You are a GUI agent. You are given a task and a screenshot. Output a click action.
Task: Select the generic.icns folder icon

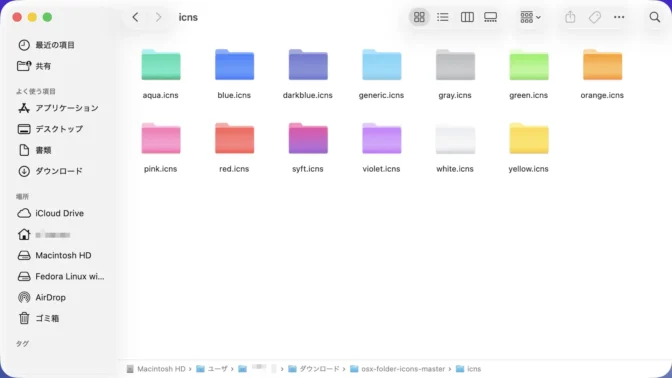pyautogui.click(x=382, y=65)
